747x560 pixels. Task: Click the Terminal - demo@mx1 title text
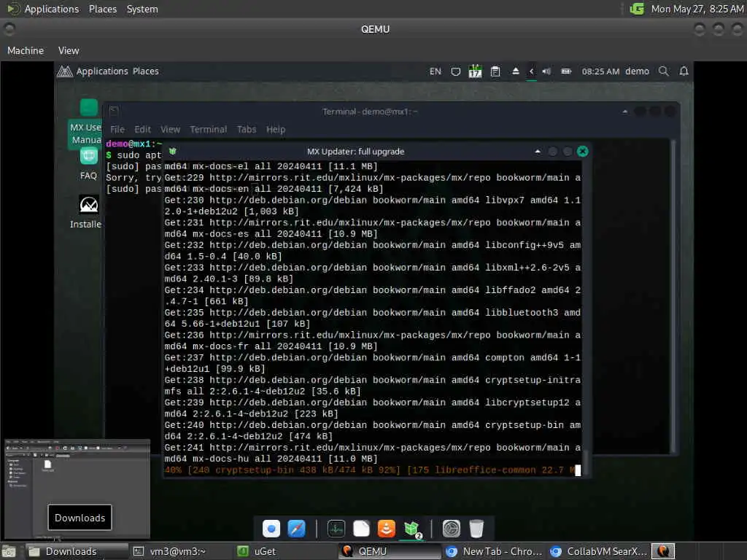[x=370, y=112]
